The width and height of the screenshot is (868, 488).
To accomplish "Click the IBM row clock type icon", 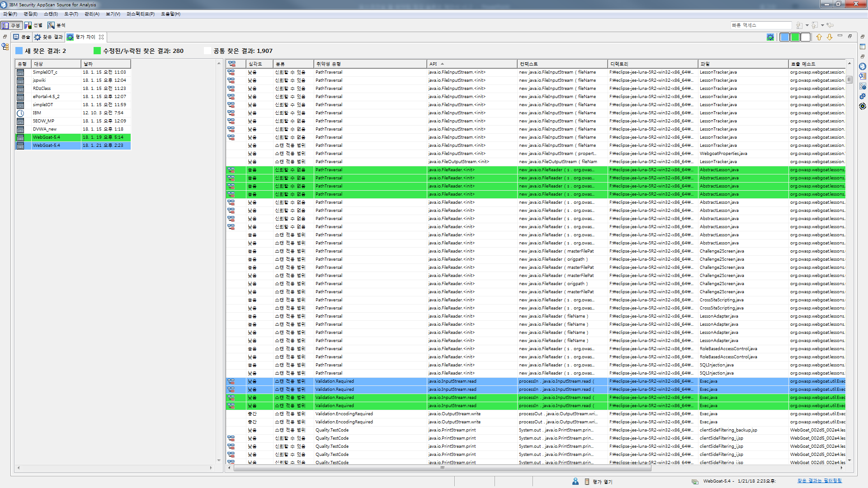I will pos(20,113).
